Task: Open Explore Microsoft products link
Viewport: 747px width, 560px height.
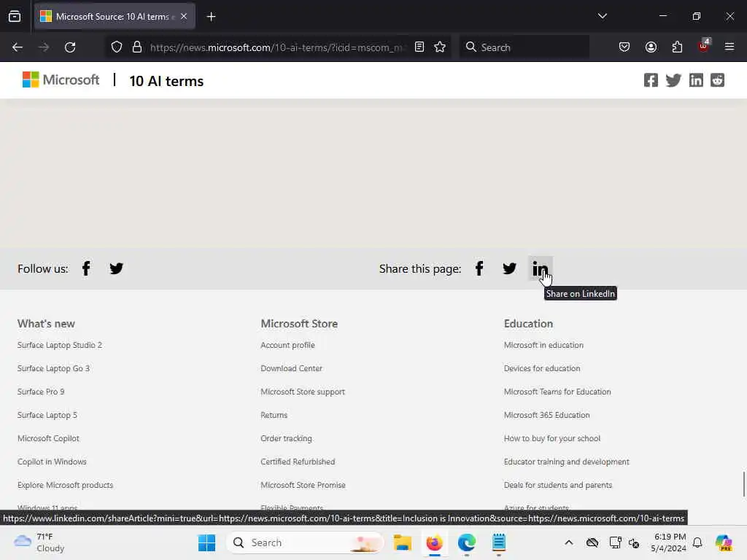Action: click(x=65, y=485)
